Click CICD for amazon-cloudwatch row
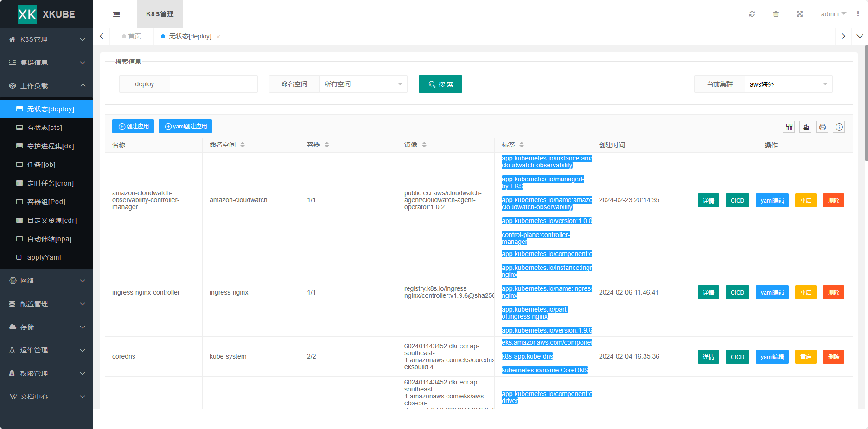 click(x=737, y=200)
